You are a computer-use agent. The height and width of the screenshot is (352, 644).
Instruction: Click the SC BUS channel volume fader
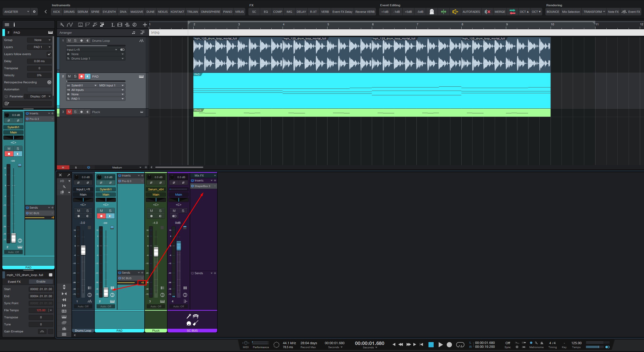(x=179, y=245)
